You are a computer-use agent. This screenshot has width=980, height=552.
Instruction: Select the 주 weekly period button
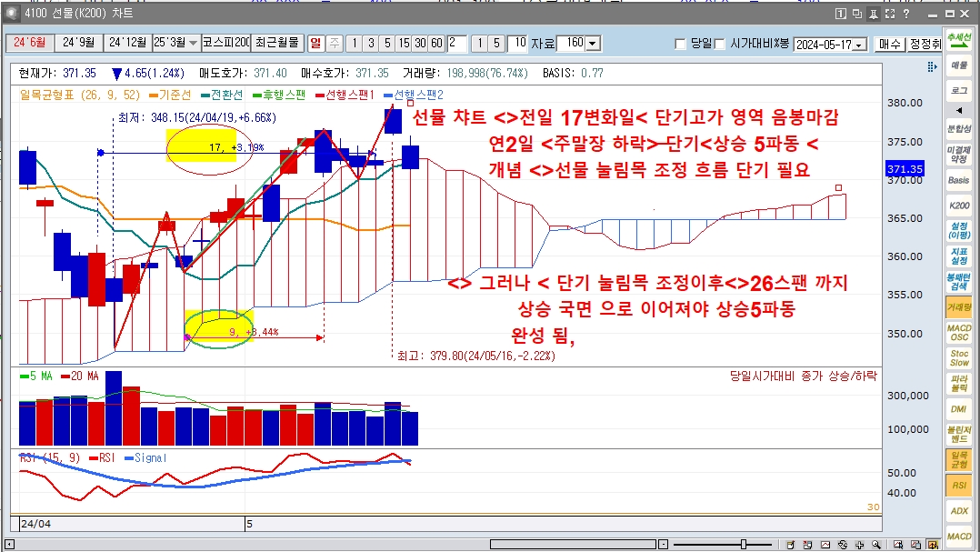[335, 43]
